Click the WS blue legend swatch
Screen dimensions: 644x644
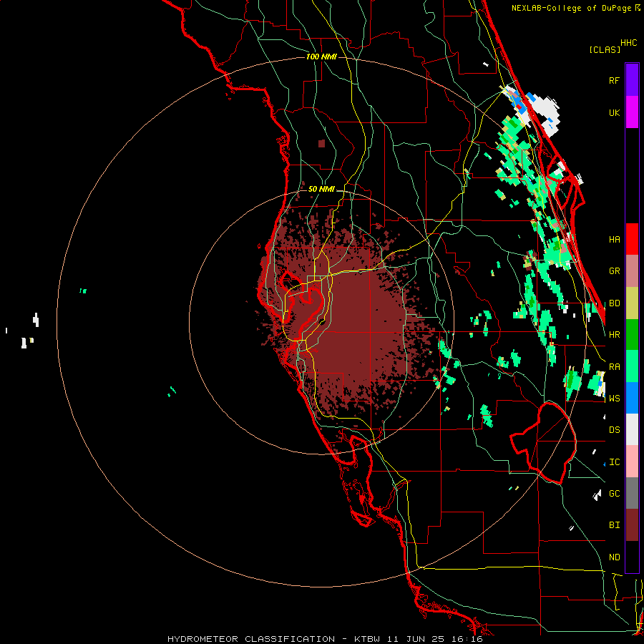tap(632, 398)
